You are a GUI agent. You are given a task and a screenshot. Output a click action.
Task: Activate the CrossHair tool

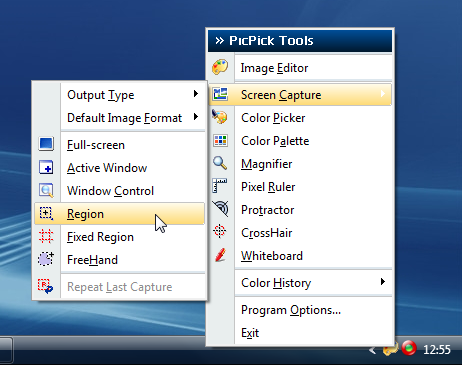point(300,233)
